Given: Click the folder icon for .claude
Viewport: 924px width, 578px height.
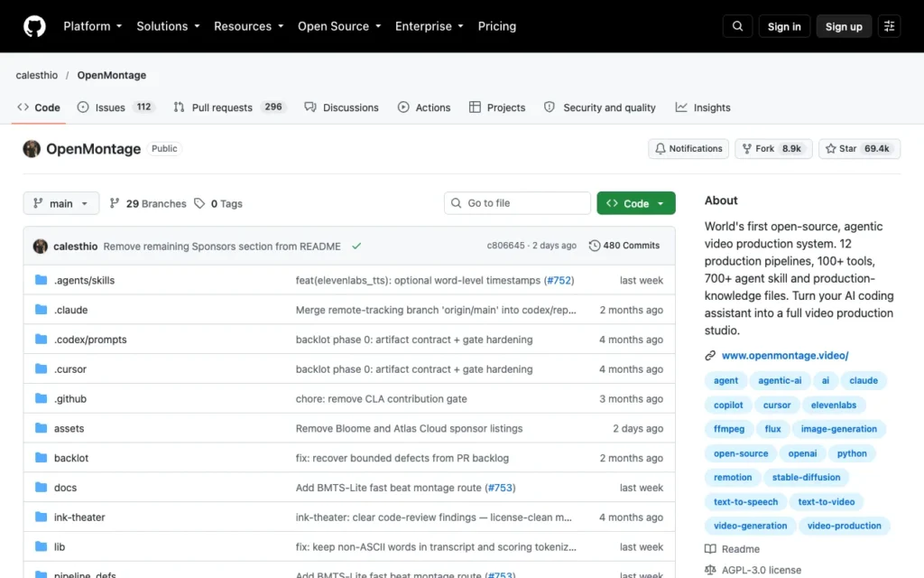Looking at the screenshot, I should pos(41,310).
